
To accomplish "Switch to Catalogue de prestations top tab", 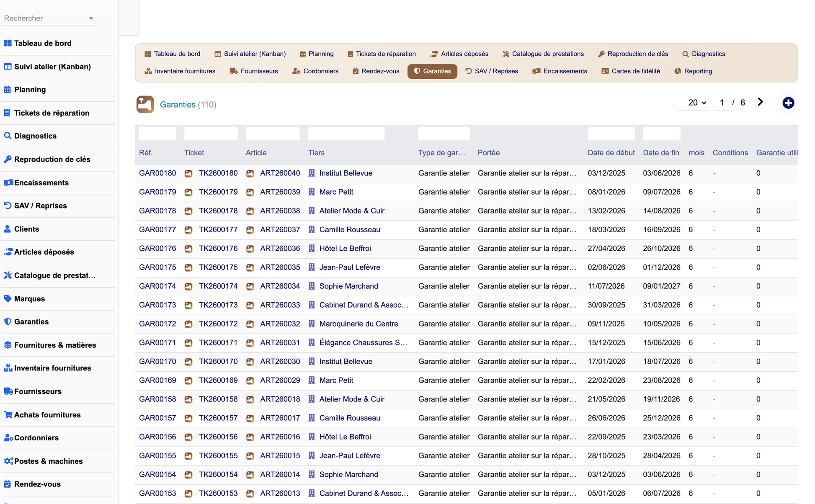I will click(x=543, y=54).
